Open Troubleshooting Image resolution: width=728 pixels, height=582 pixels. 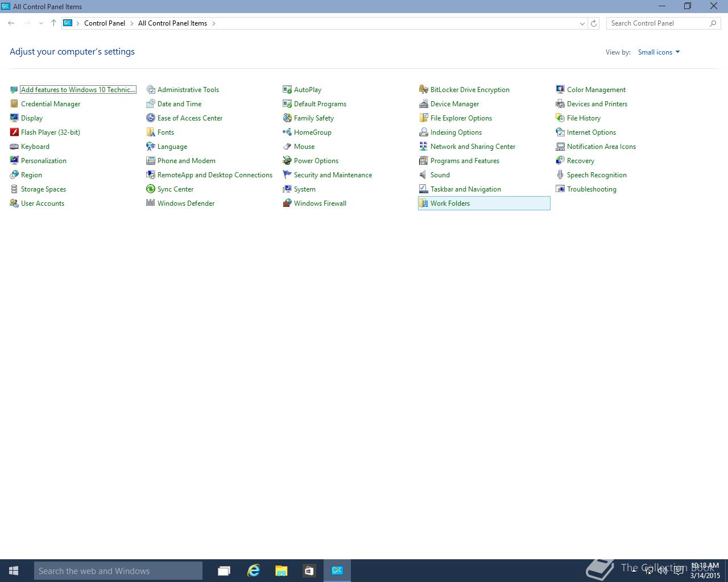click(591, 189)
